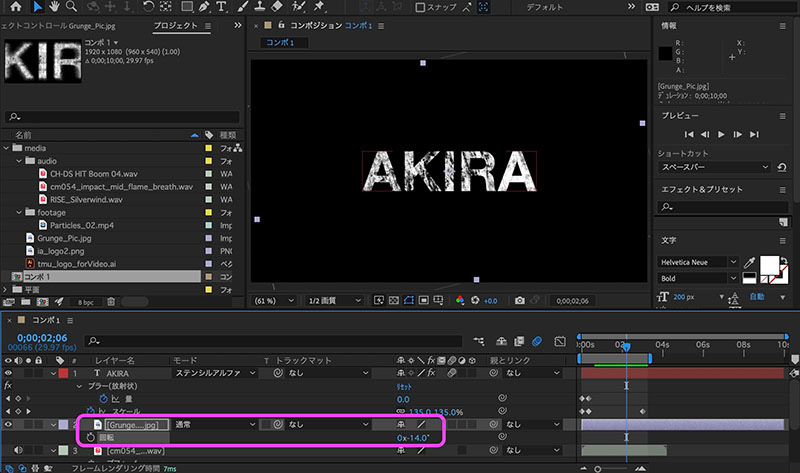Open the AKIRA layer blend mode dropdown
Image resolution: width=800 pixels, height=473 pixels.
pos(215,373)
